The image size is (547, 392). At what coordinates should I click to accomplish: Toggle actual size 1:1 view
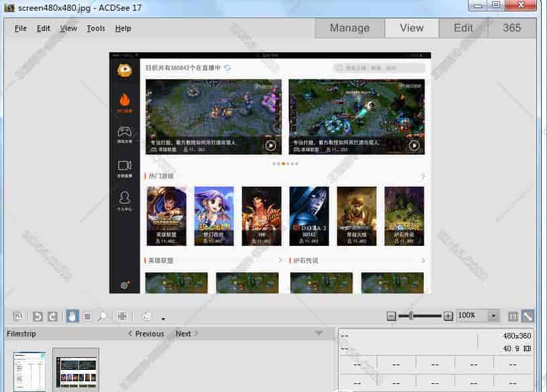click(513, 316)
